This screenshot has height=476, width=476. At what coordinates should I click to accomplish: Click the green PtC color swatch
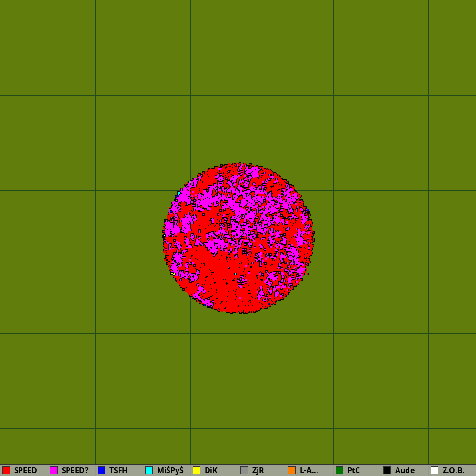[339, 470]
